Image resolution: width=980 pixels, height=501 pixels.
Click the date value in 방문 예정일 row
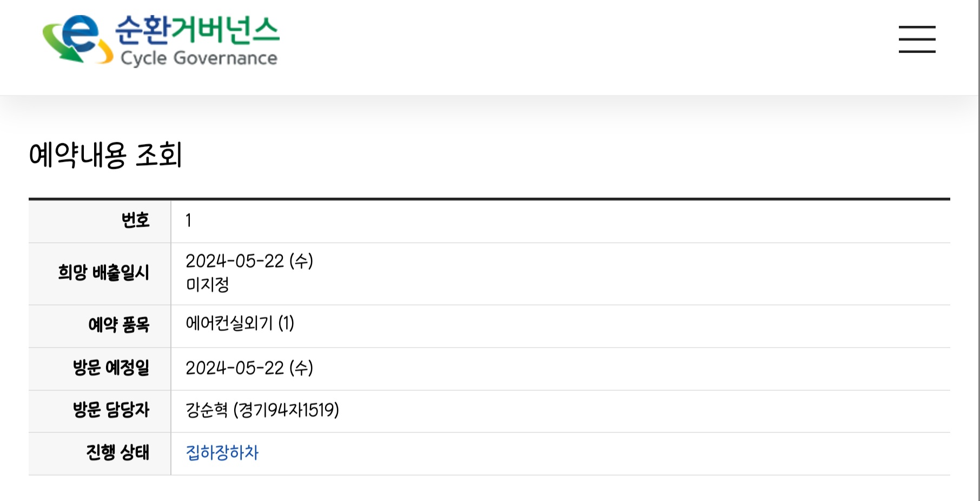pos(249,368)
